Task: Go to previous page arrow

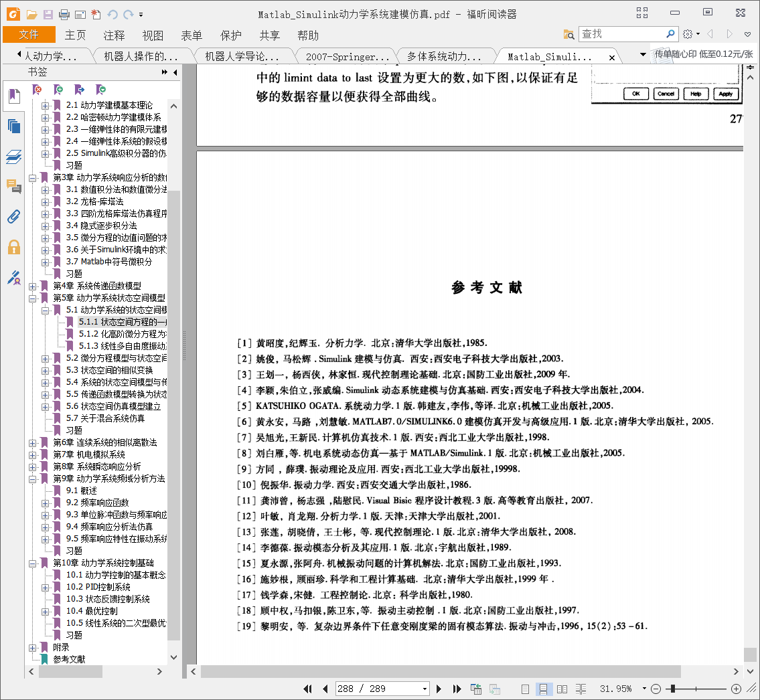Action: [325, 689]
